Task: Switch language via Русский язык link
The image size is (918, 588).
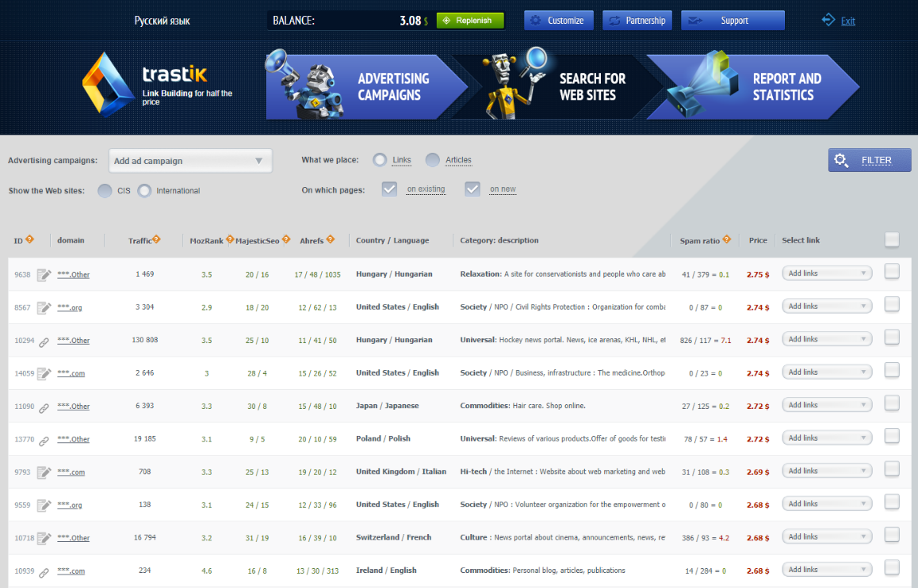Action: [x=163, y=21]
